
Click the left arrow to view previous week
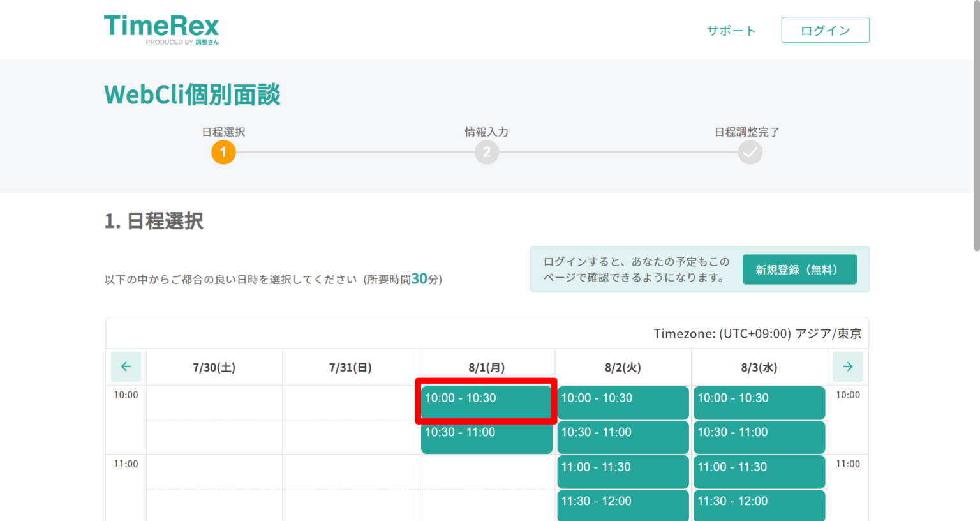point(126,366)
